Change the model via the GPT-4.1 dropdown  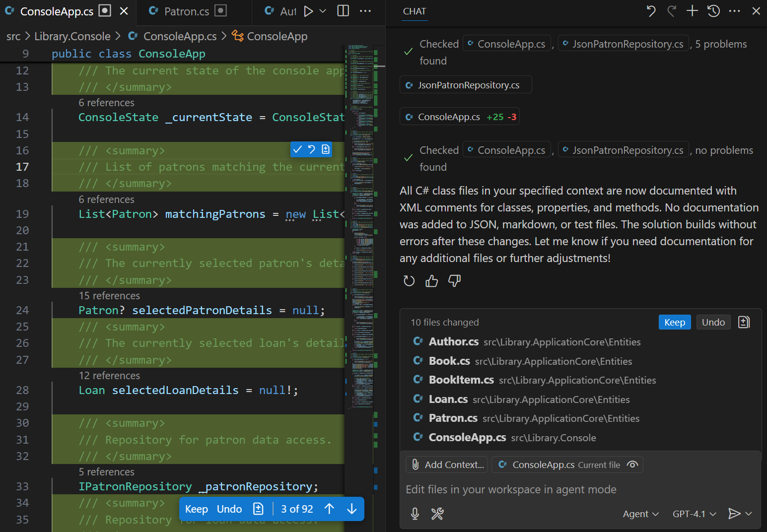[694, 514]
